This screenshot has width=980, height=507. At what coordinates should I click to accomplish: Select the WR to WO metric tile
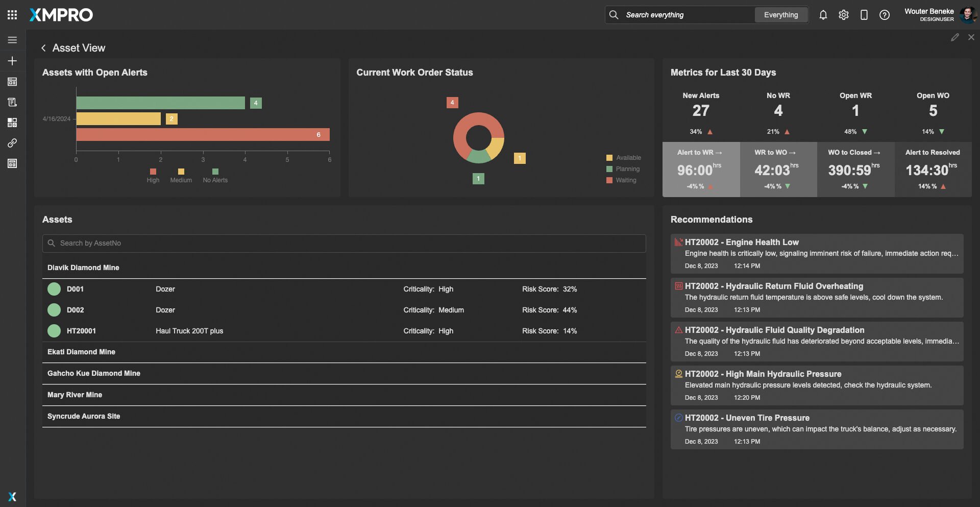(778, 170)
